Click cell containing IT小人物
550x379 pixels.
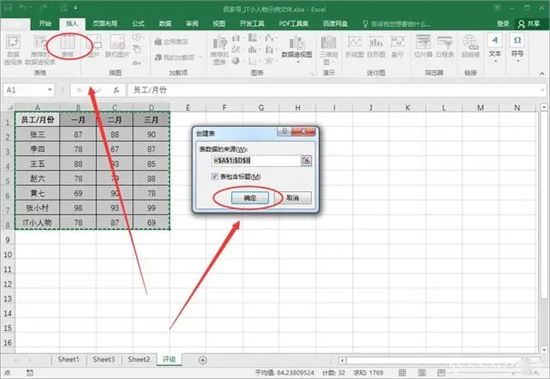coord(38,223)
